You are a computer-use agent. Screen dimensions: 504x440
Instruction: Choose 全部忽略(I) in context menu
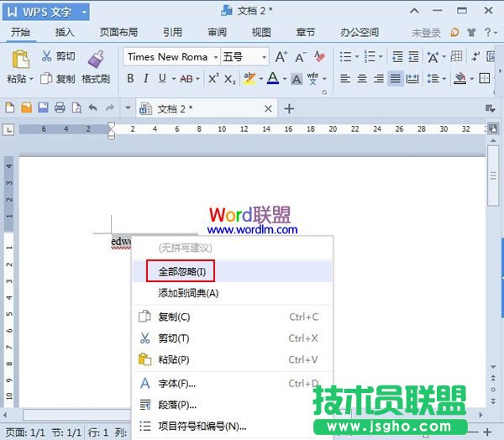click(232, 271)
